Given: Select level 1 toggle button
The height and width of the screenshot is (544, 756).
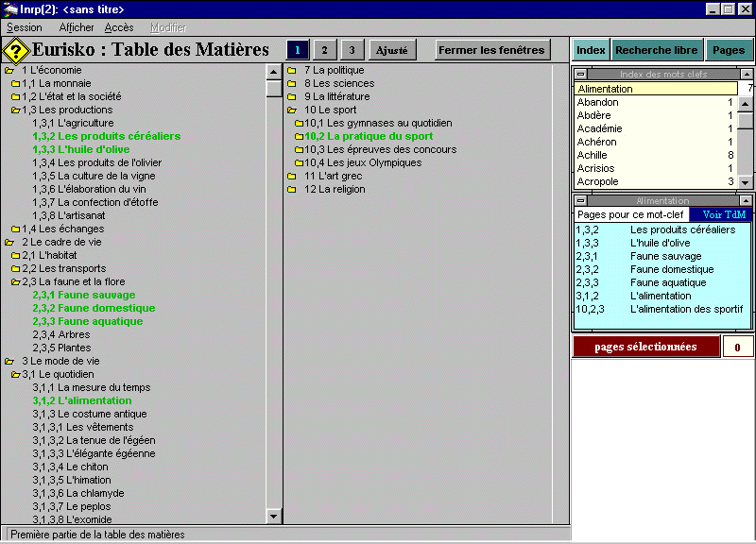Looking at the screenshot, I should 297,50.
